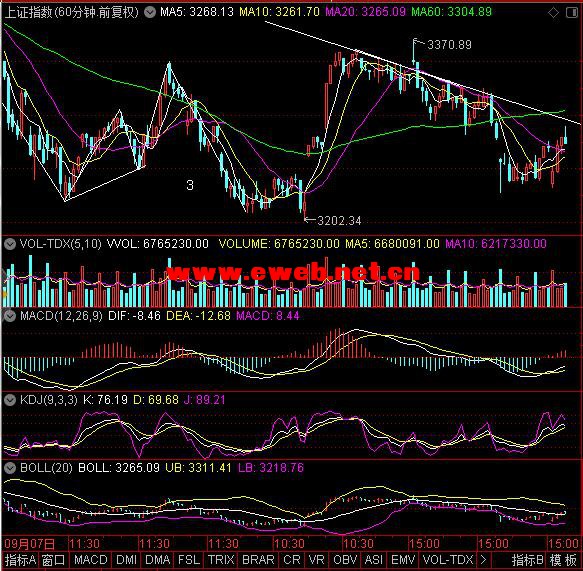Click the 模板 button
Image resolution: width=583 pixels, height=571 pixels.
tap(563, 560)
